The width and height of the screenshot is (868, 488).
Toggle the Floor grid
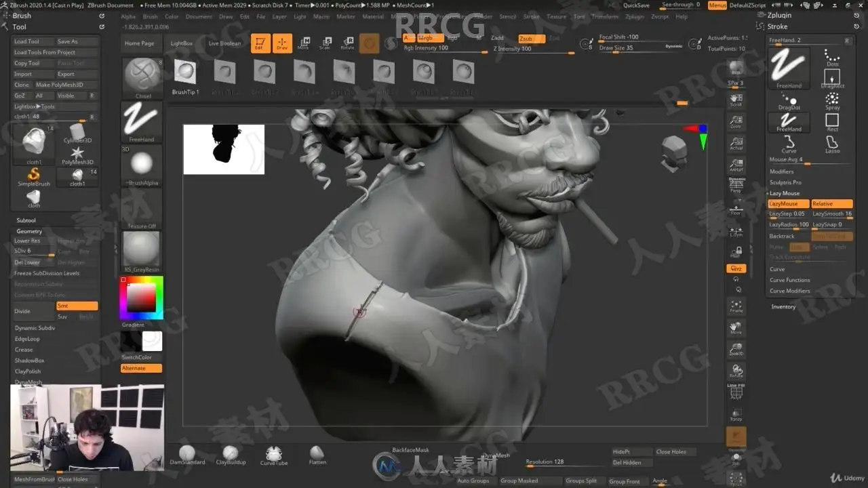click(x=736, y=209)
